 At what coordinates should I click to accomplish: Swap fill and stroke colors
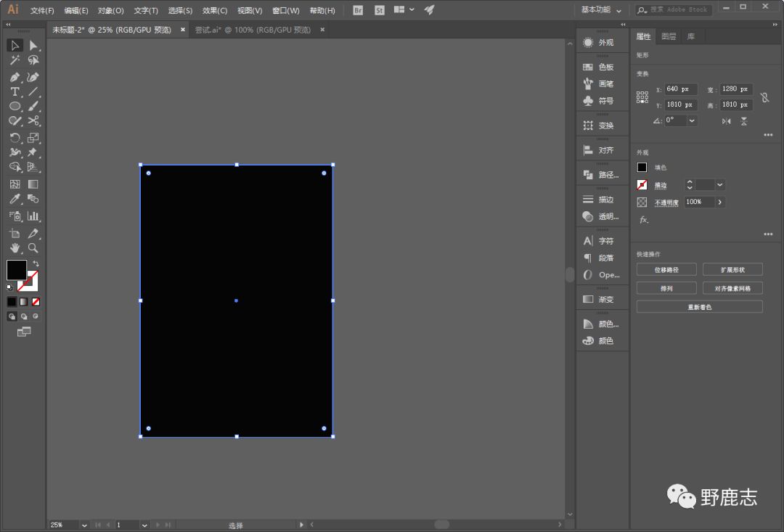point(36,263)
